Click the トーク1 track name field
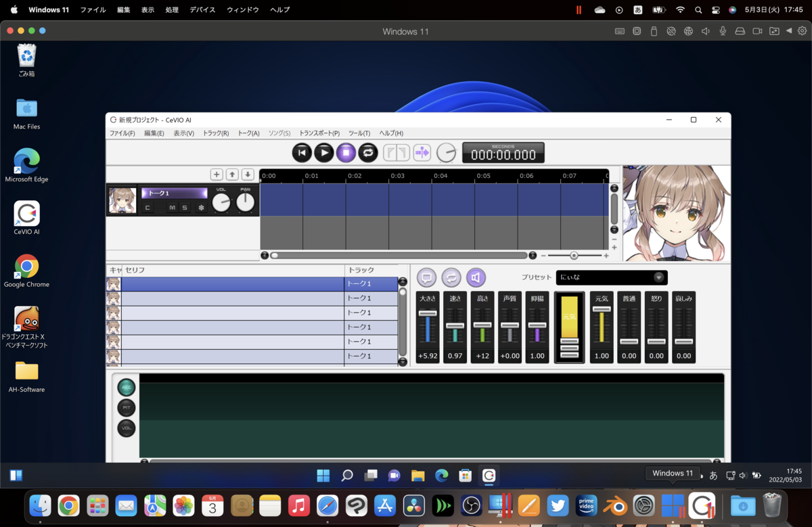The height and width of the screenshot is (527, 812). (x=174, y=193)
